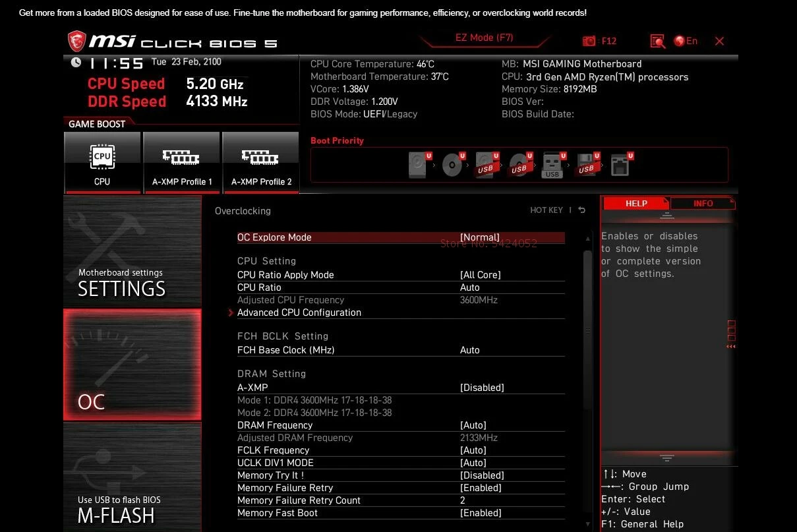Click the settings list scroll up arrow

tap(588, 239)
